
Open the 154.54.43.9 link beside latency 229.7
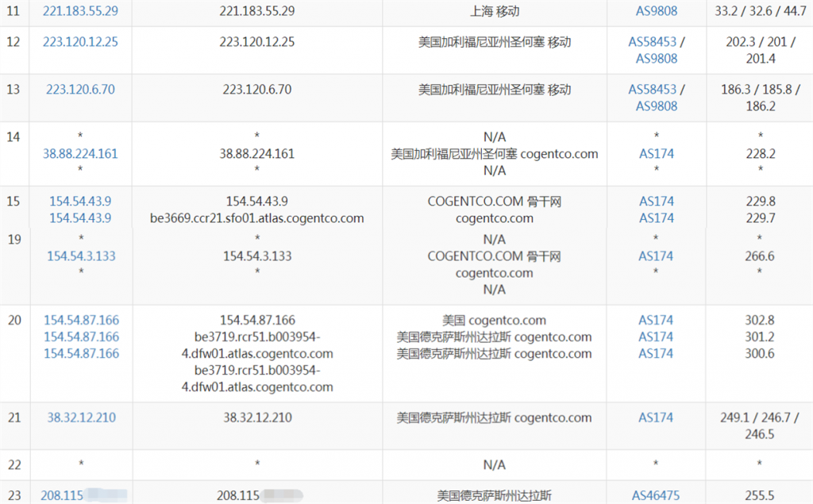[x=80, y=218]
